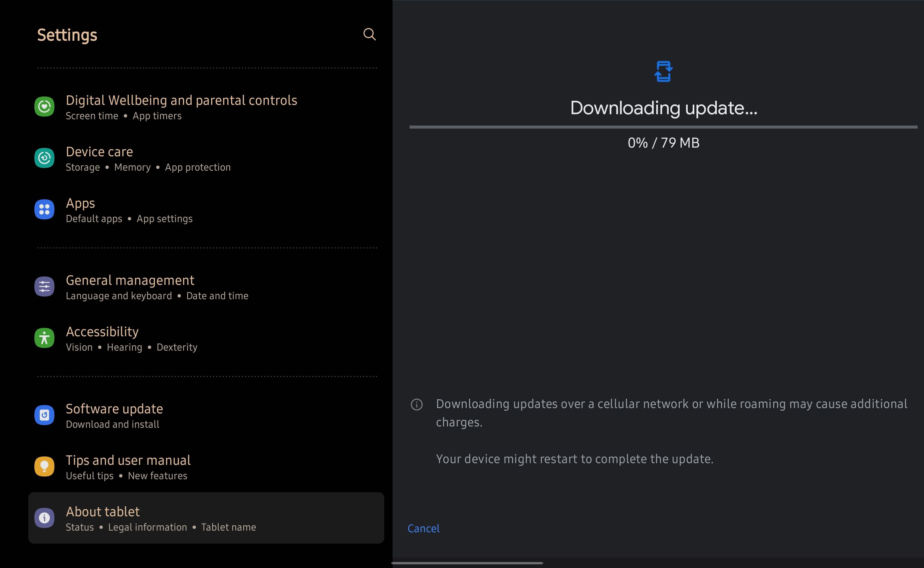The height and width of the screenshot is (568, 924).
Task: Click the downloading update phone icon
Action: tap(663, 71)
